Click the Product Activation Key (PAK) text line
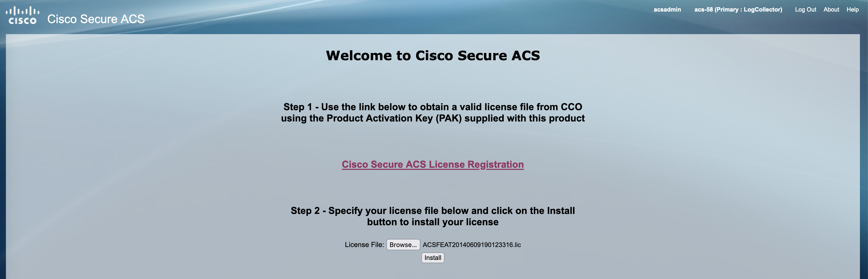The width and height of the screenshot is (868, 279). click(x=433, y=118)
